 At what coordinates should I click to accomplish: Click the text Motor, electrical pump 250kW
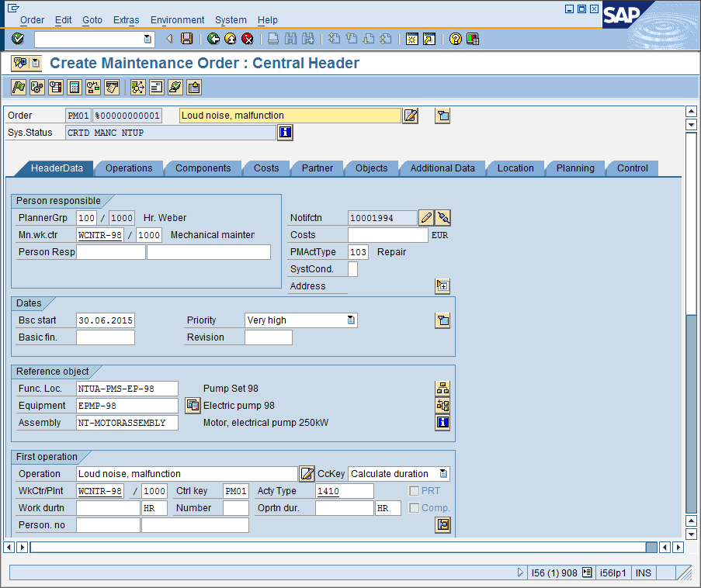pos(265,423)
